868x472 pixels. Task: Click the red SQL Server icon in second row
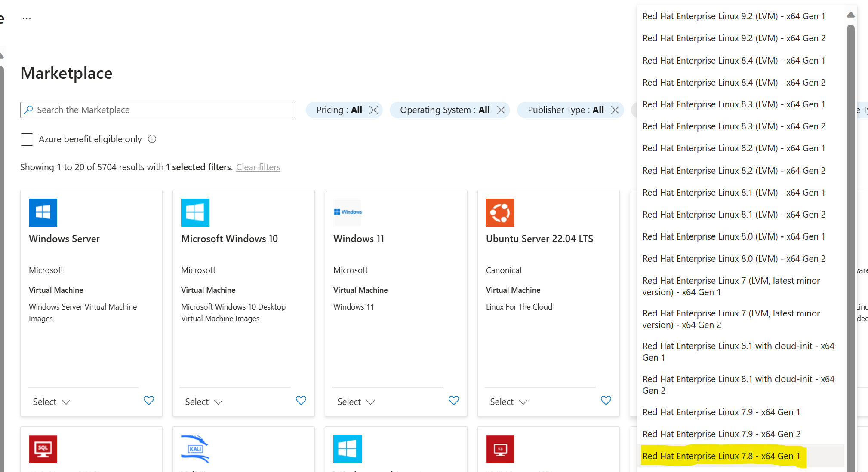click(43, 449)
